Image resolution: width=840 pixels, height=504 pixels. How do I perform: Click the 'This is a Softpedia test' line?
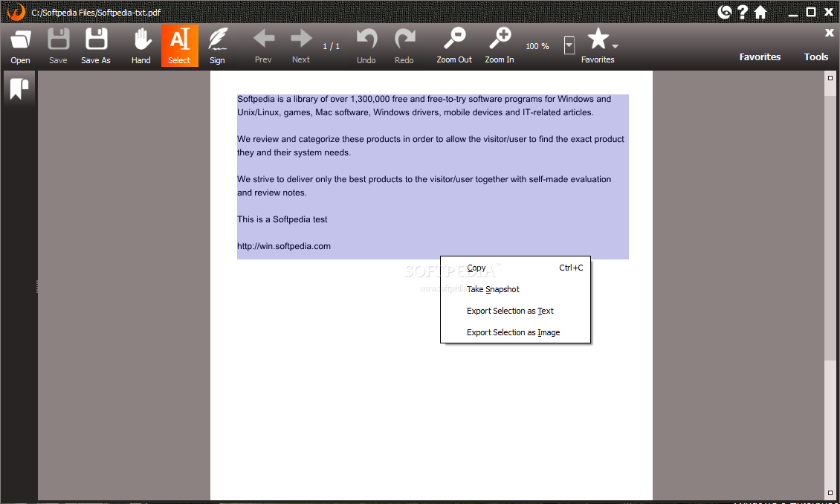coord(282,219)
